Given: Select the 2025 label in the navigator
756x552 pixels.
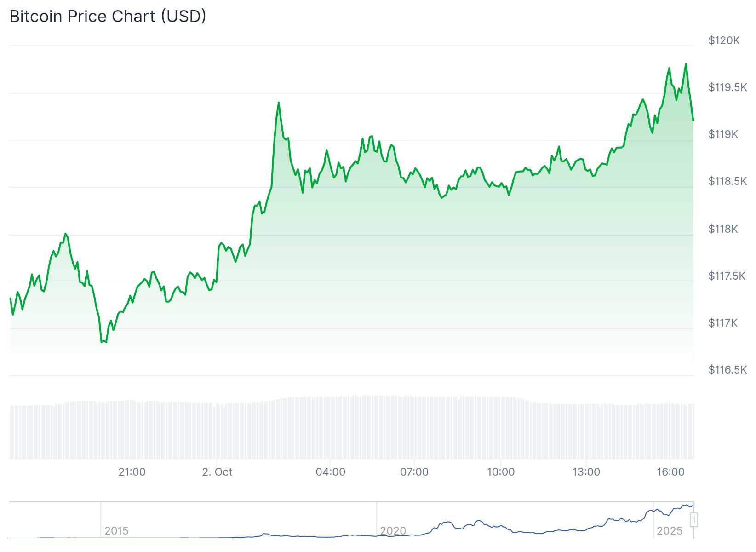Looking at the screenshot, I should click(670, 531).
